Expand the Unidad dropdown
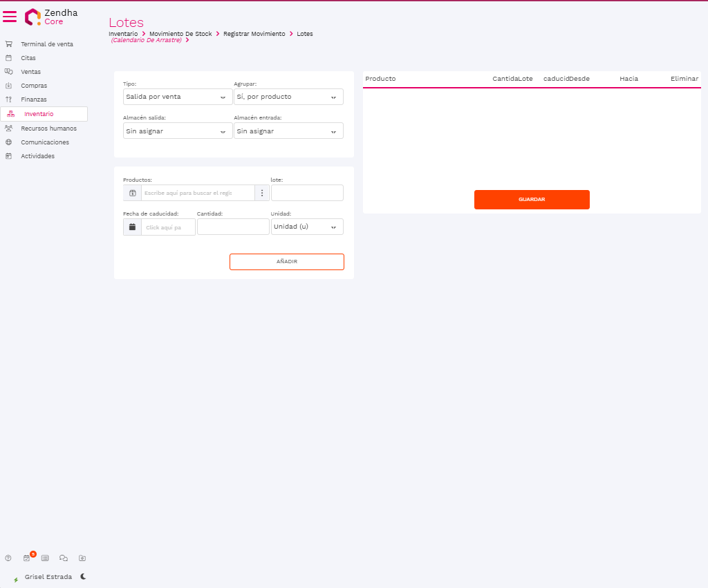708x588 pixels. 307,227
